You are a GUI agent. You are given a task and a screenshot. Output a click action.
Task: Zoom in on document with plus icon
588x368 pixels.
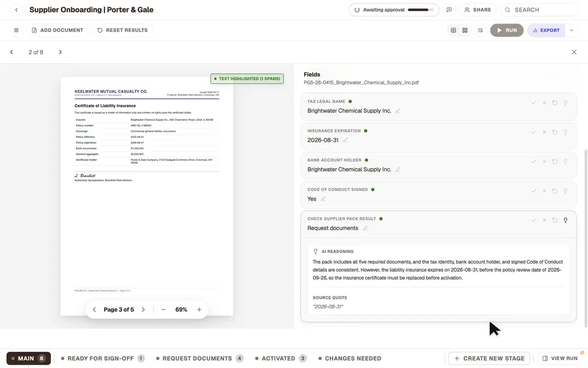199,310
